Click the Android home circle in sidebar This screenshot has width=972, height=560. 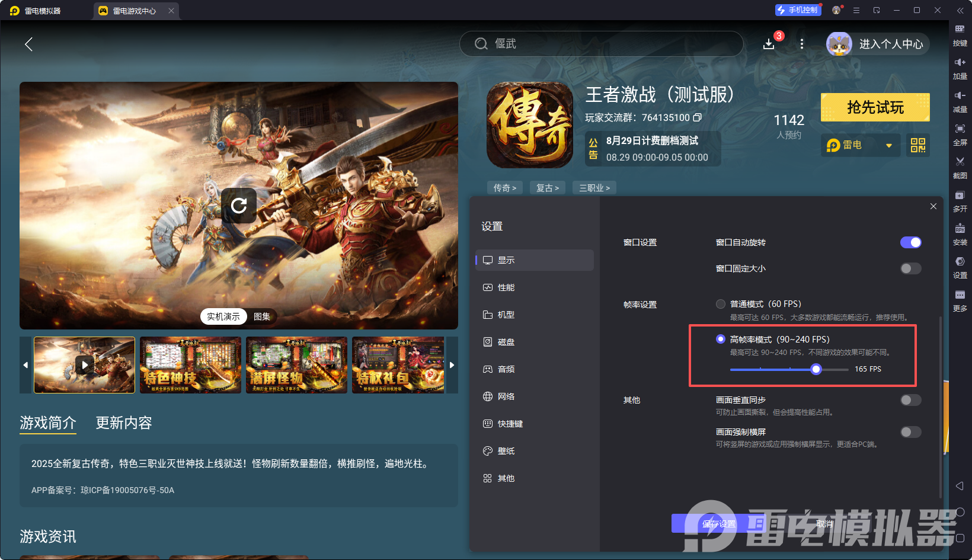tap(960, 512)
